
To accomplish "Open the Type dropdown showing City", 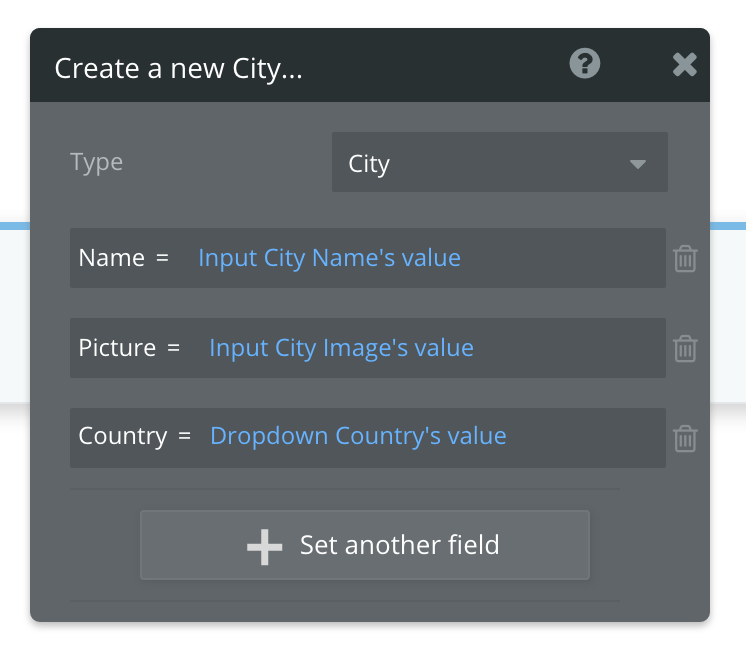I will [x=499, y=163].
